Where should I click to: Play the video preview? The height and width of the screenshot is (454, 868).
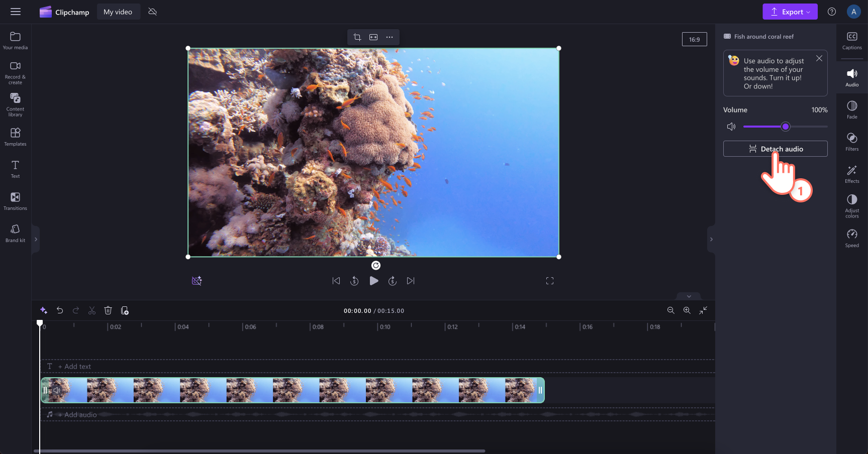point(374,281)
